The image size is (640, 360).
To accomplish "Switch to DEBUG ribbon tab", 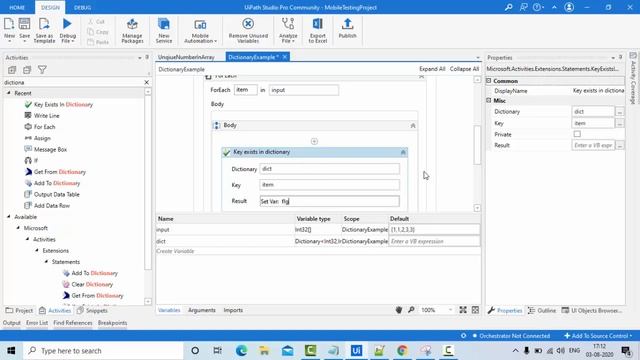I will click(82, 7).
